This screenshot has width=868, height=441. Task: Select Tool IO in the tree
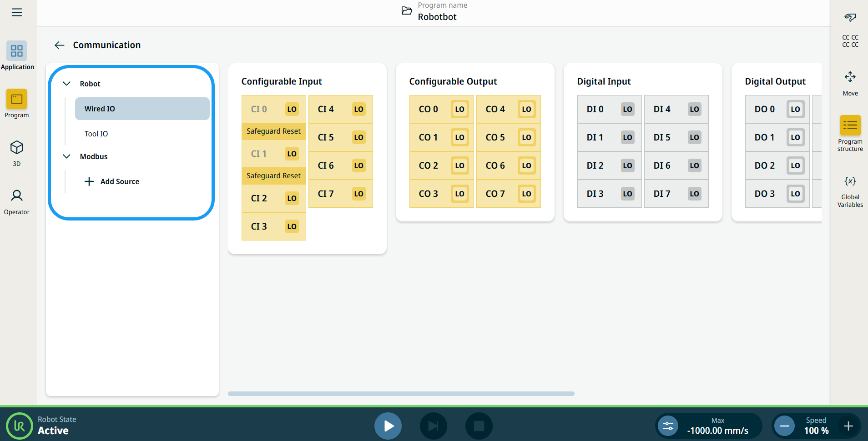96,134
